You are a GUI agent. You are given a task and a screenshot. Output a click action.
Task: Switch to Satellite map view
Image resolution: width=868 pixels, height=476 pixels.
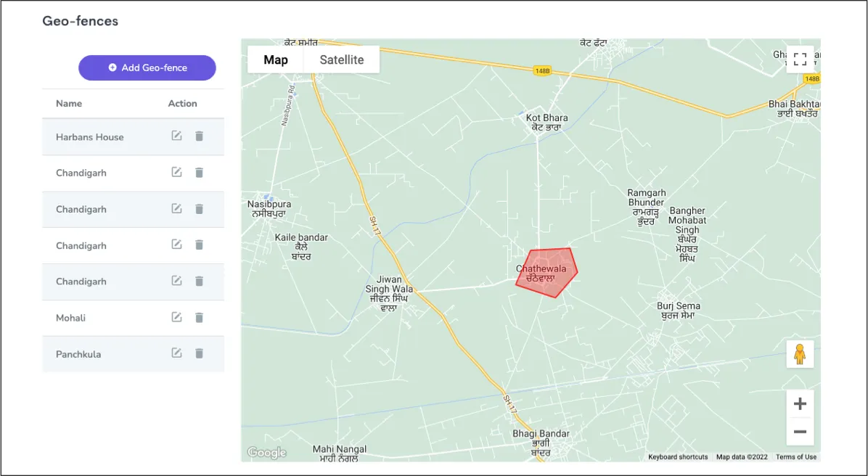coord(342,59)
